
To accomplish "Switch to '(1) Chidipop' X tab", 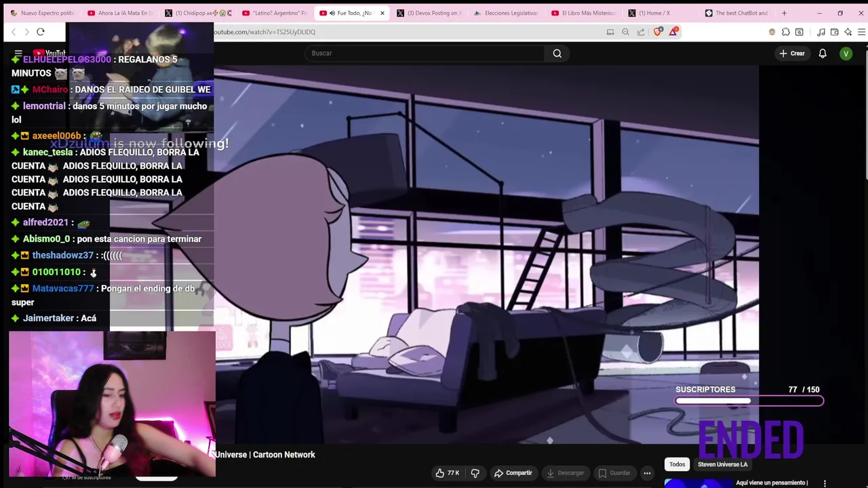I will (197, 13).
